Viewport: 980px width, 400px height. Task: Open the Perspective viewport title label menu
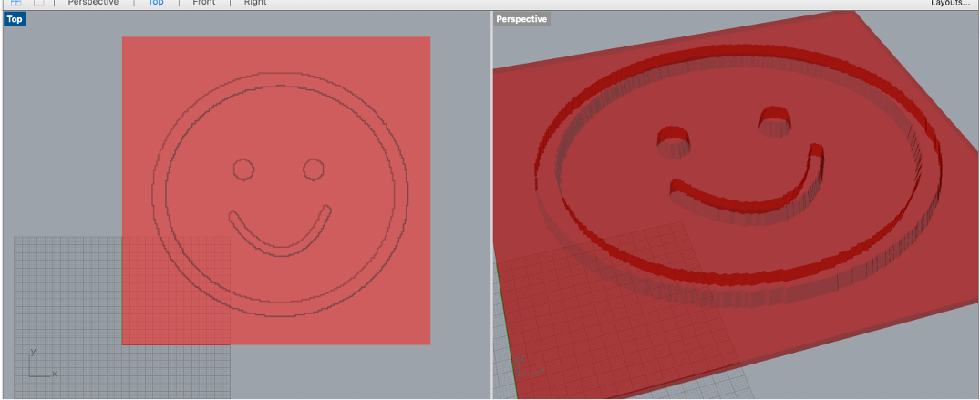point(521,19)
